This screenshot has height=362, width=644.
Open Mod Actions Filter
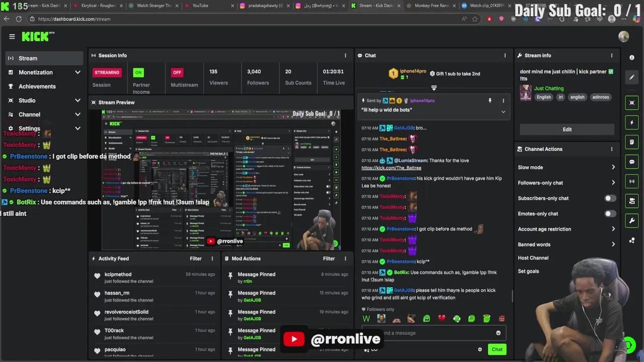pyautogui.click(x=329, y=258)
